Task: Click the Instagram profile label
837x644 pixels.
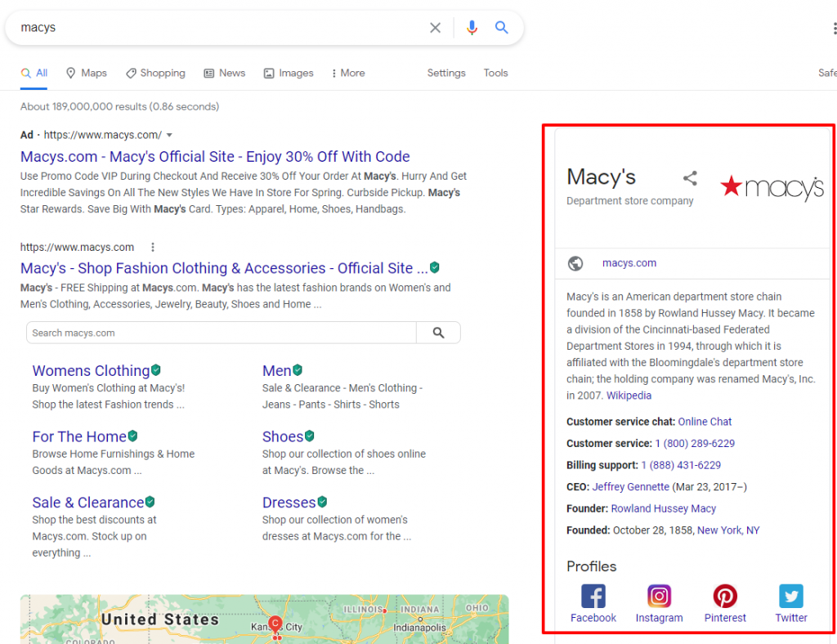Action: coord(659,618)
